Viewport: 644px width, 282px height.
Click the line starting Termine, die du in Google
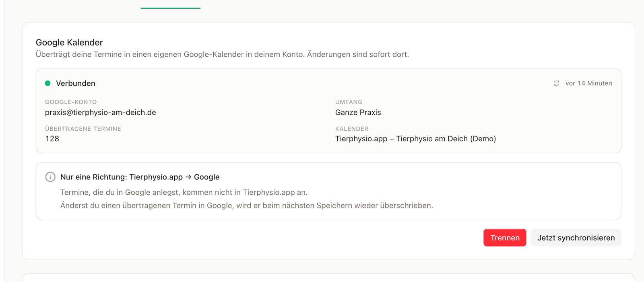[x=184, y=192]
